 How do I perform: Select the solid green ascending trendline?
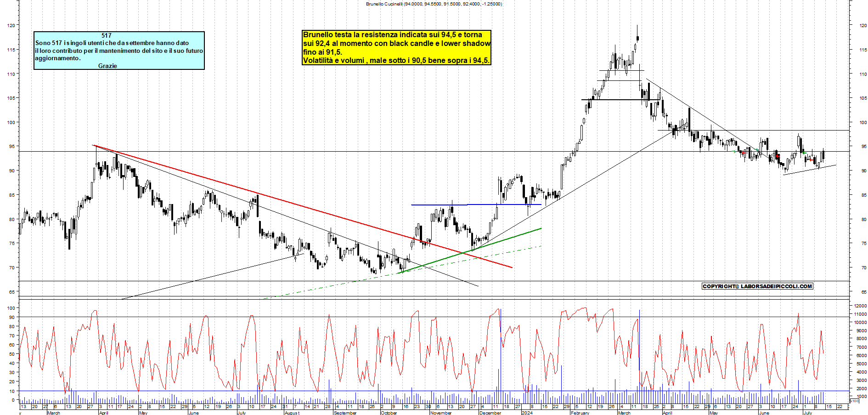[x=469, y=250]
